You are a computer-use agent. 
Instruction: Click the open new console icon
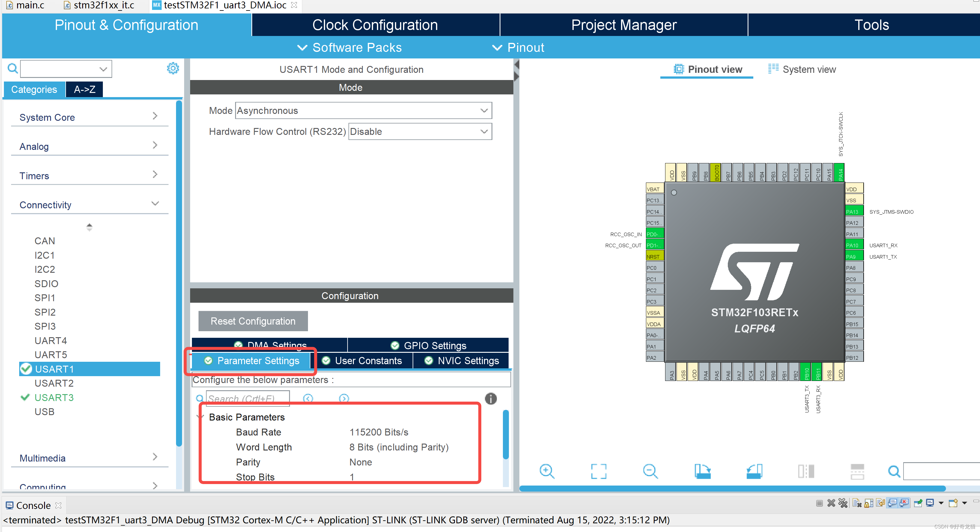tap(953, 503)
